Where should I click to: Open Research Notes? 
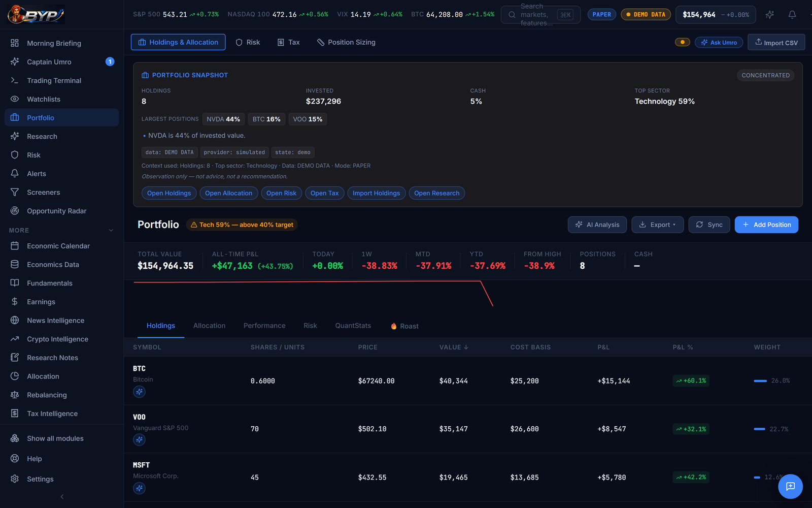61,358
